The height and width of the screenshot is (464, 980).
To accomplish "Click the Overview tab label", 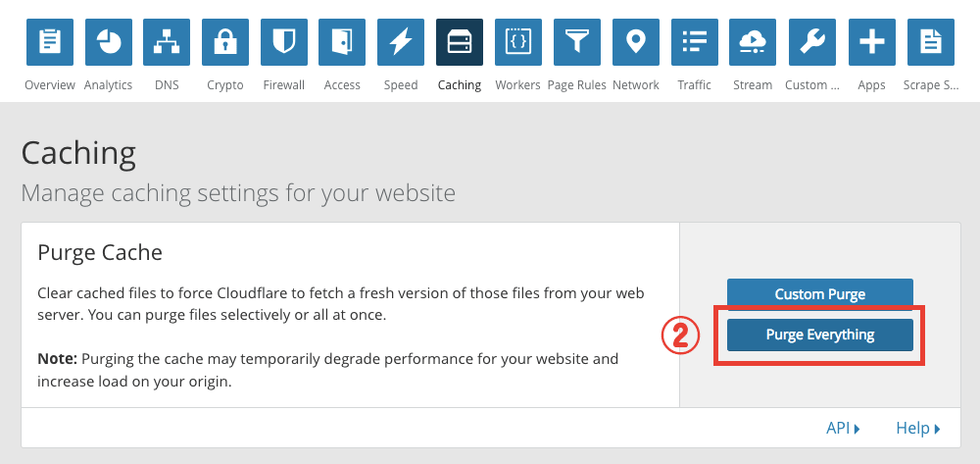I will click(50, 85).
